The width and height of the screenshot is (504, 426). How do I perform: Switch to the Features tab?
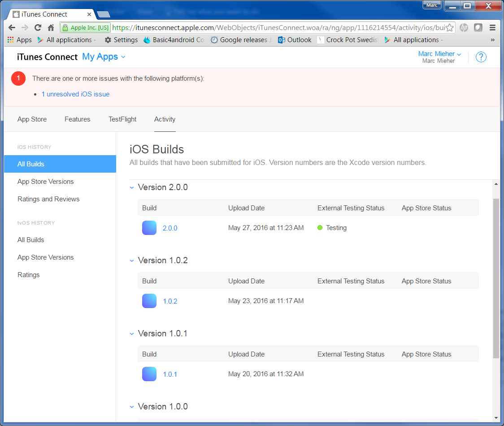(x=78, y=119)
